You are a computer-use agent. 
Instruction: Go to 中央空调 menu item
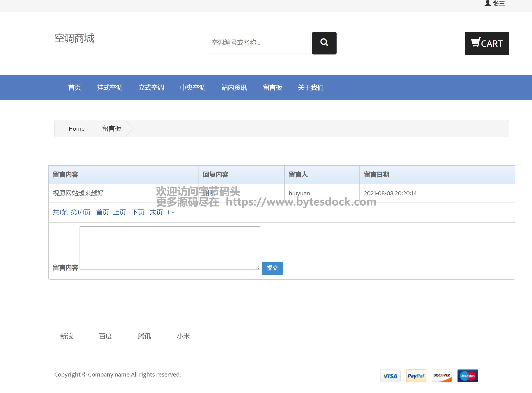click(193, 88)
